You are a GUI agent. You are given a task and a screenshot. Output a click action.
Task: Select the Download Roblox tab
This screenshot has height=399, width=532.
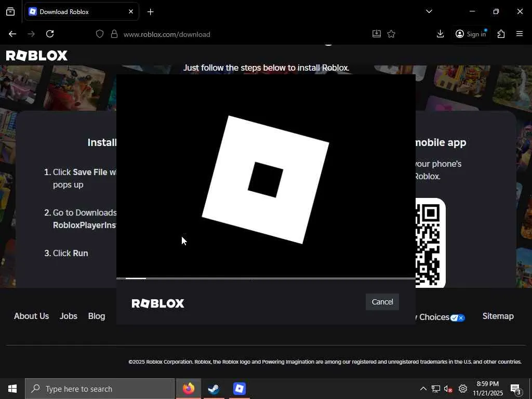point(82,11)
